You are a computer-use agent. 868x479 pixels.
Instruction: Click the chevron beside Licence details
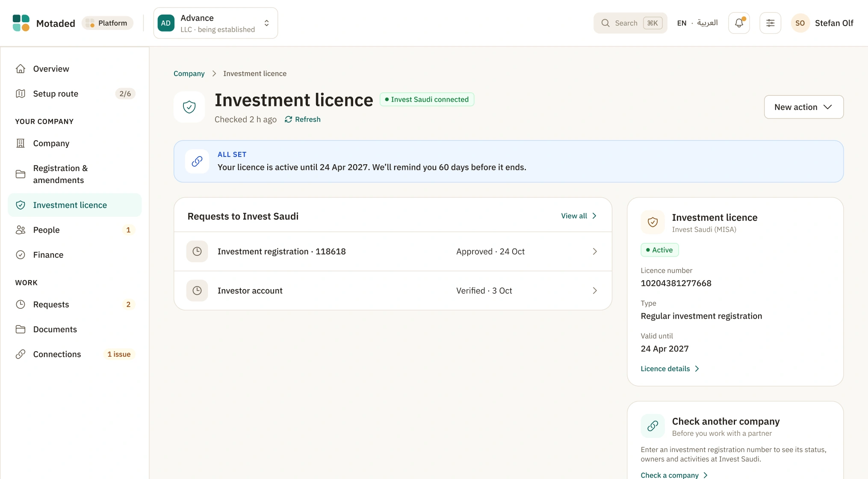(697, 369)
